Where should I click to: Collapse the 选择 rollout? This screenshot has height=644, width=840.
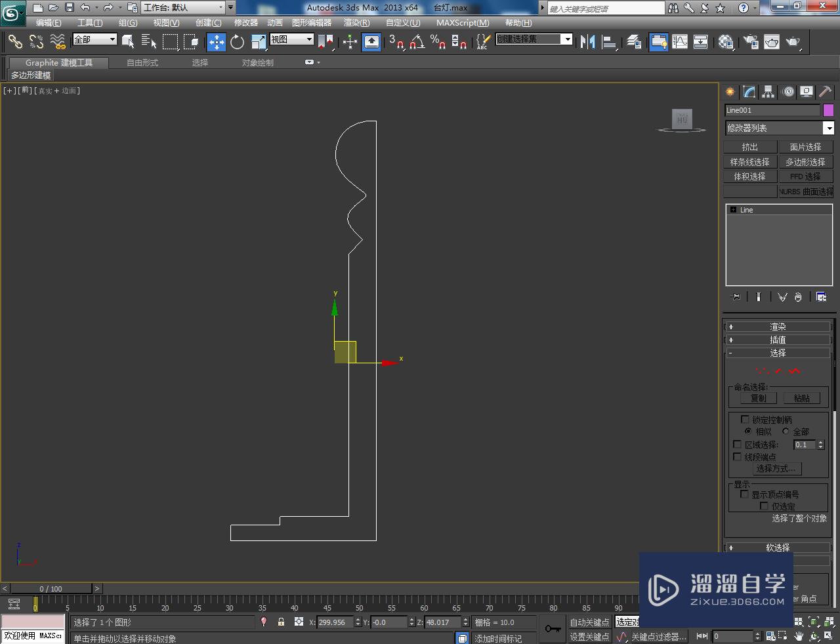778,353
